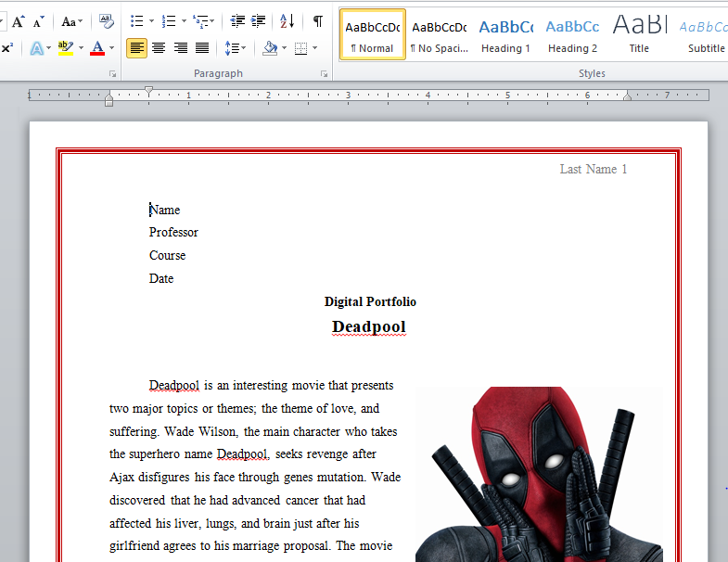Open the Paragraph dialog launcher
Screen dimensions: 728x562
point(324,74)
